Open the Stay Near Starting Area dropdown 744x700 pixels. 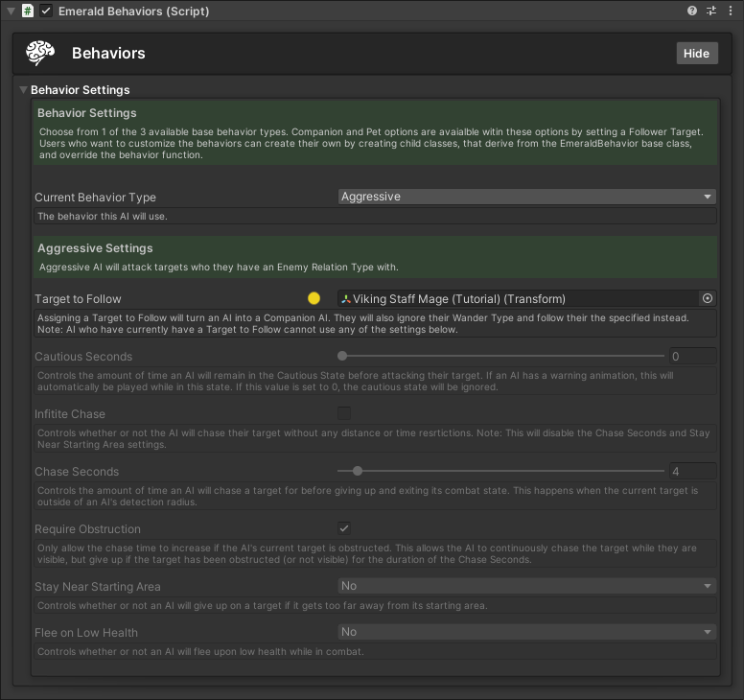point(527,586)
